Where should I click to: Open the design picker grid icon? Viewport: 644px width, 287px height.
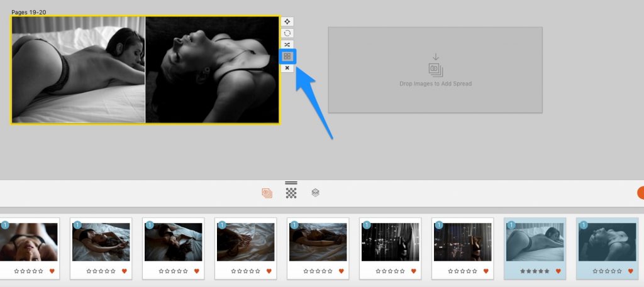point(287,56)
